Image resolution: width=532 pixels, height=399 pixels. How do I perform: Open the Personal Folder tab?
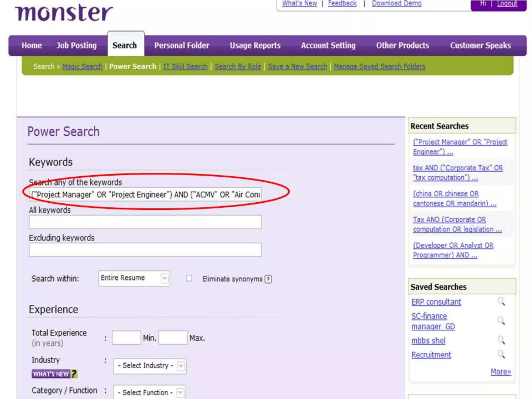(x=182, y=45)
